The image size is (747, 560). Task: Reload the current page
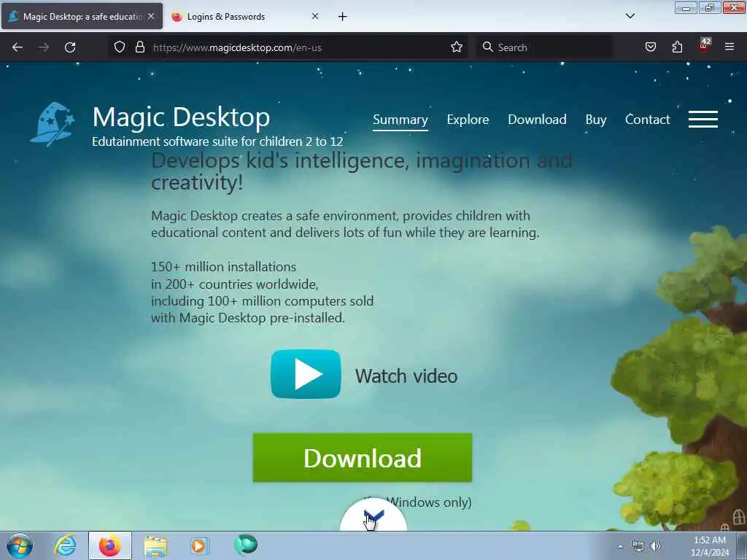click(70, 47)
